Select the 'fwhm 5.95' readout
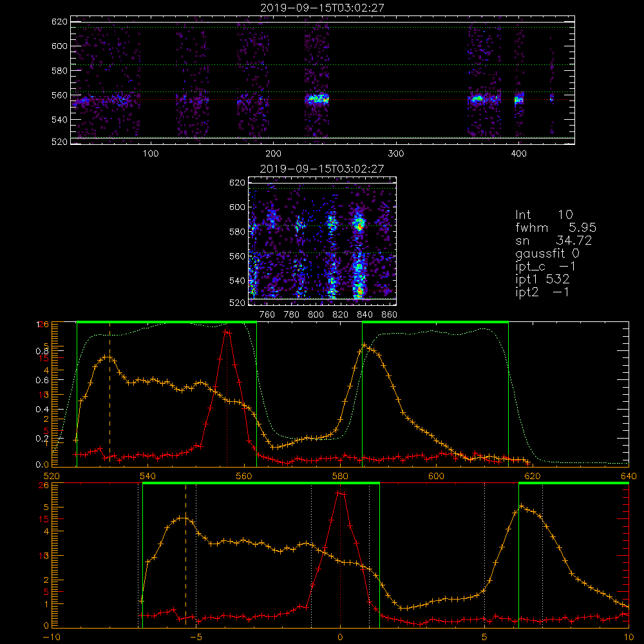This screenshot has width=644, height=644. [556, 227]
